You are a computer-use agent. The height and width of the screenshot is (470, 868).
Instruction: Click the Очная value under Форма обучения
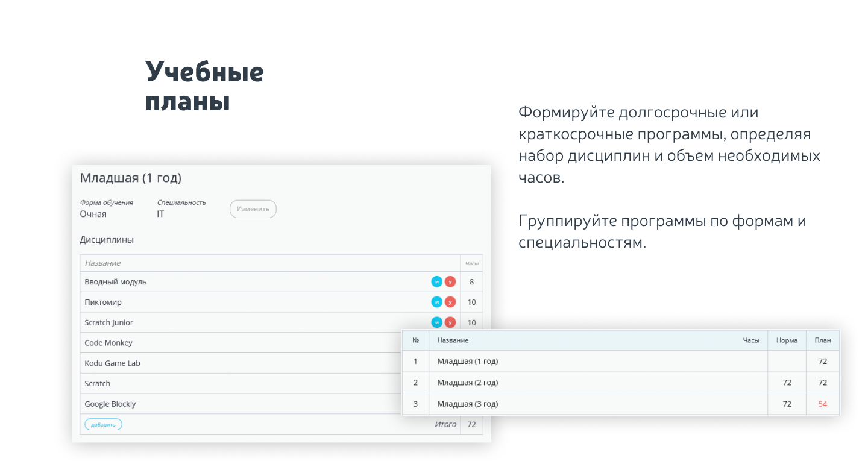tap(93, 214)
